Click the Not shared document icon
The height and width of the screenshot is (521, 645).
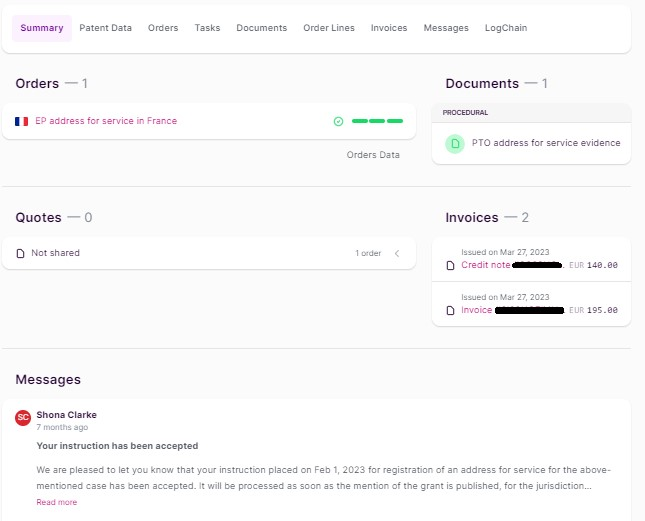(21, 253)
